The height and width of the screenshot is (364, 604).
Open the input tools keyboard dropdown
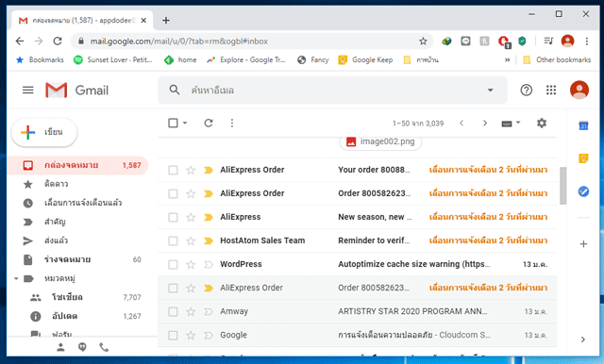coord(511,124)
